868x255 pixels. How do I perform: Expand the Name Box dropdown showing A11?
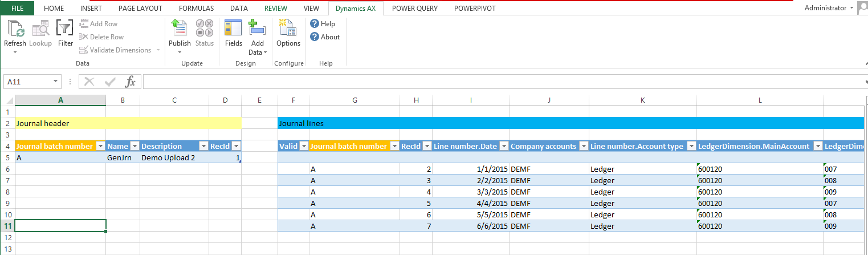click(x=55, y=82)
